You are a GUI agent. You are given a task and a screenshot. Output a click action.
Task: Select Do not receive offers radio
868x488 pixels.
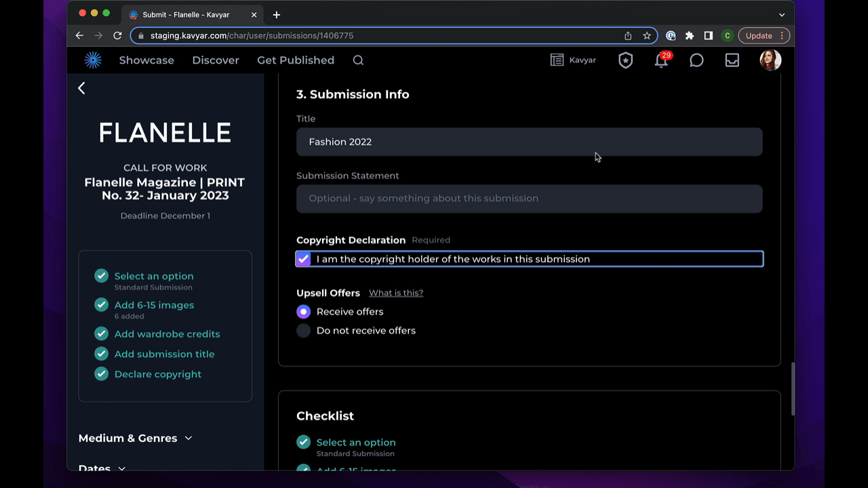(x=304, y=331)
